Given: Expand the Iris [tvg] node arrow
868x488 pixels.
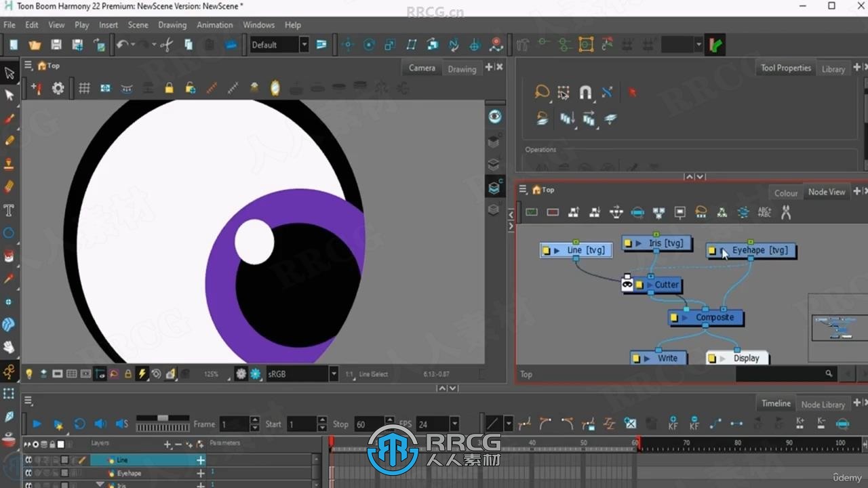Looking at the screenshot, I should (x=638, y=243).
